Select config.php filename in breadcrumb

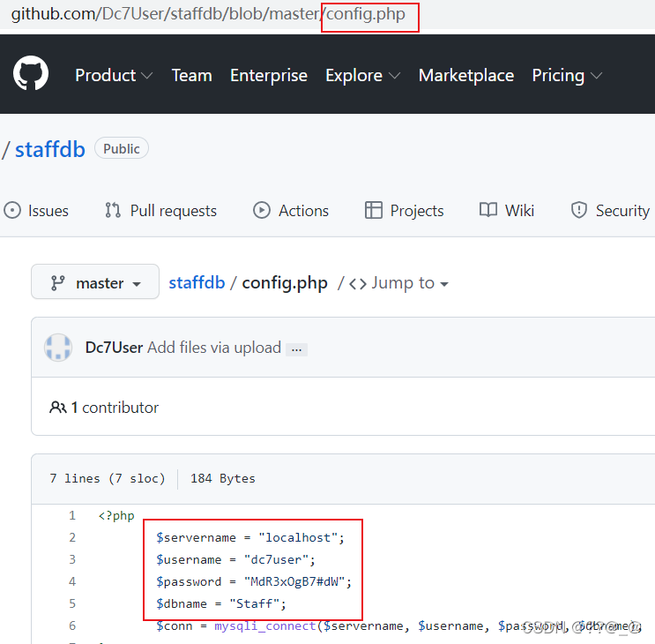tap(285, 284)
